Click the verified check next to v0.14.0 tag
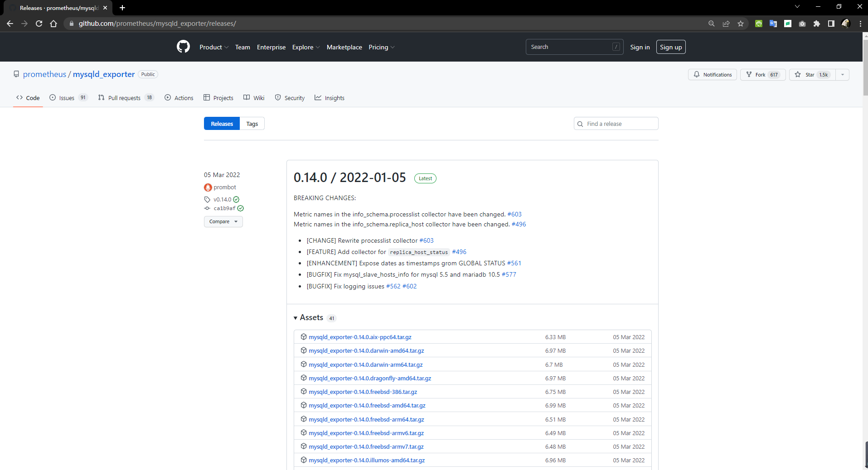Screen dimensions: 868x470 pos(236,199)
